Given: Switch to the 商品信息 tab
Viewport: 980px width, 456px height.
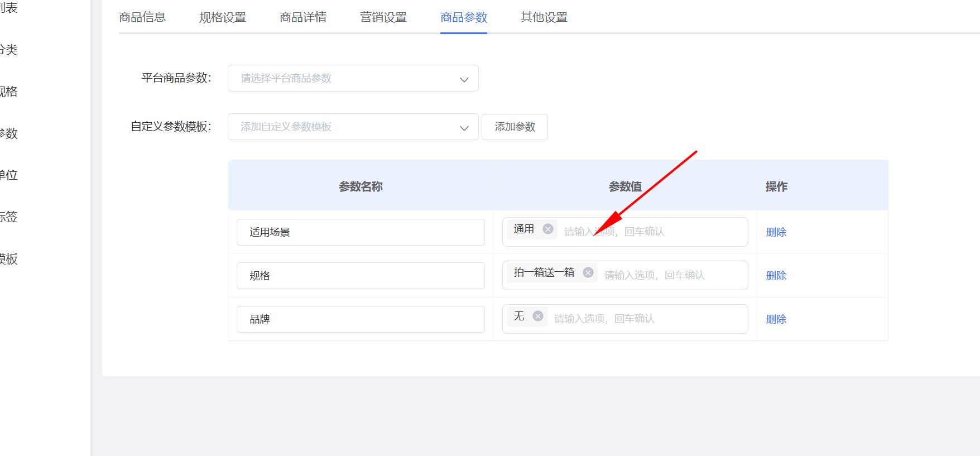Looking at the screenshot, I should 142,17.
